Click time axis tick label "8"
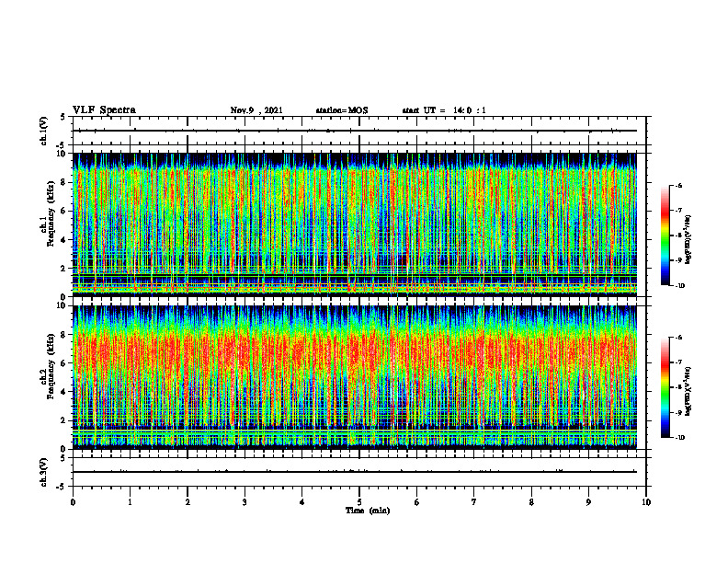Viewport: 728px width, 563px height. pyautogui.click(x=531, y=502)
